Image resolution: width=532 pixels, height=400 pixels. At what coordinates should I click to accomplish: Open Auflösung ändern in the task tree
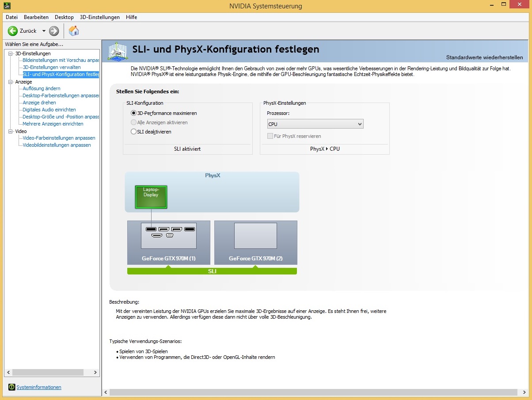[42, 88]
